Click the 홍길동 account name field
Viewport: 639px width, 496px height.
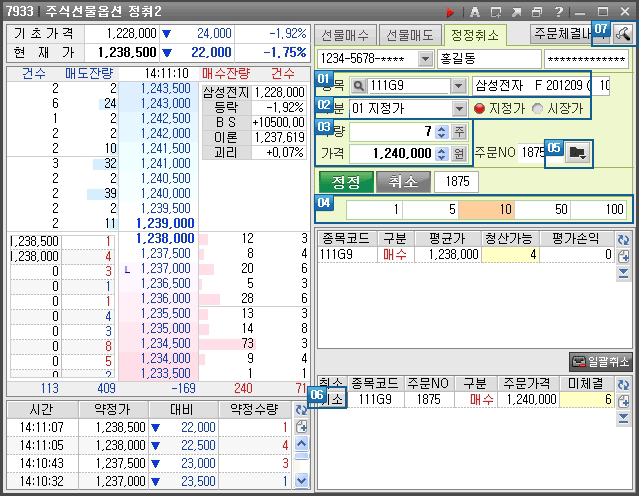pyautogui.click(x=489, y=59)
